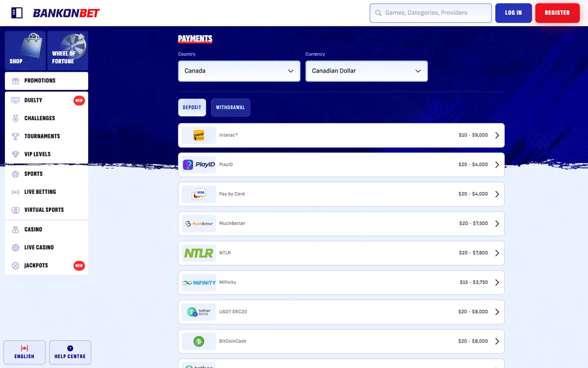Click the Virtual Sports monitor icon
The width and height of the screenshot is (588, 368).
15,210
